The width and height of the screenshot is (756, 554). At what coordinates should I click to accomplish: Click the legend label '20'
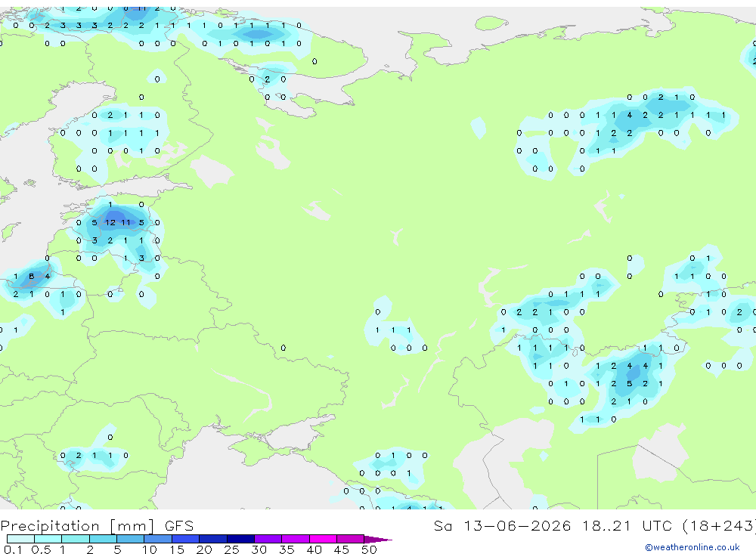204,549
